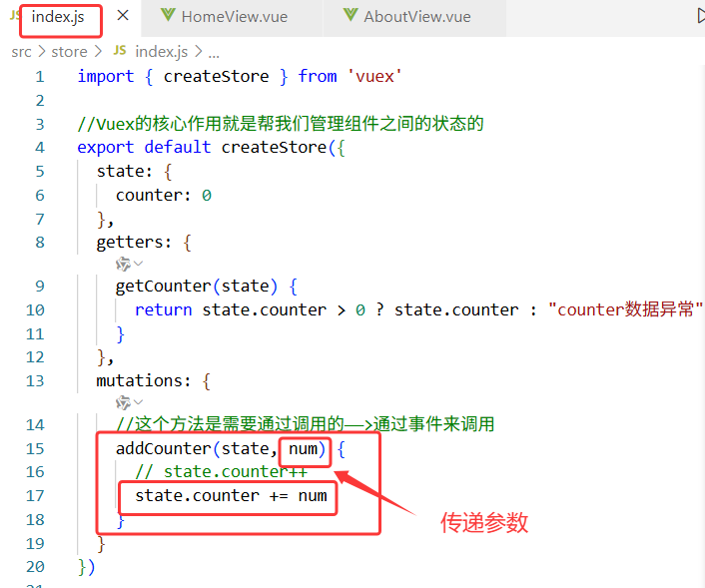Click 'state:' on line 5
Image resolution: width=705 pixels, height=588 pixels.
point(125,172)
